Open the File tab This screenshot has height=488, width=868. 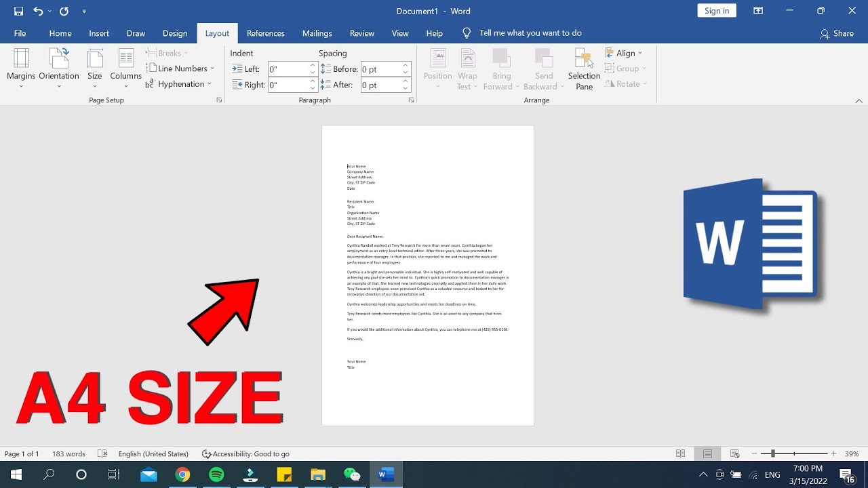[20, 33]
